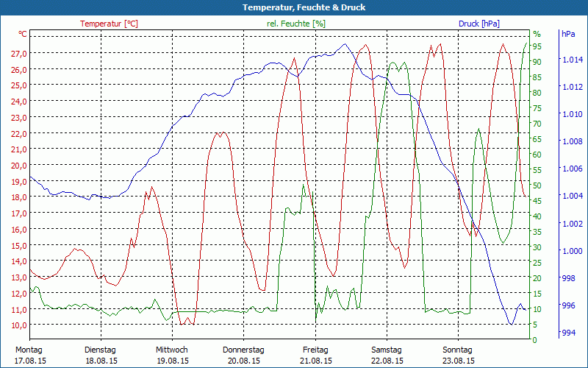
Task: Click the green '70' humidity axis value
Action: [x=537, y=124]
